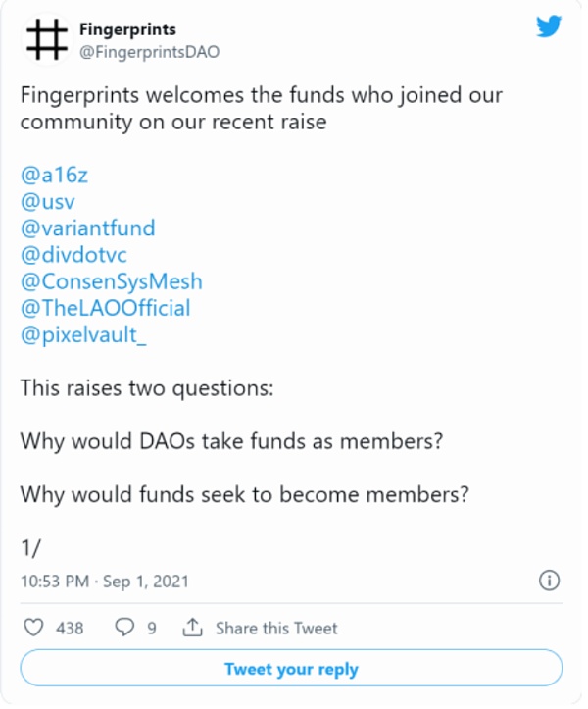Click the Twitter bird logo

pos(549,27)
